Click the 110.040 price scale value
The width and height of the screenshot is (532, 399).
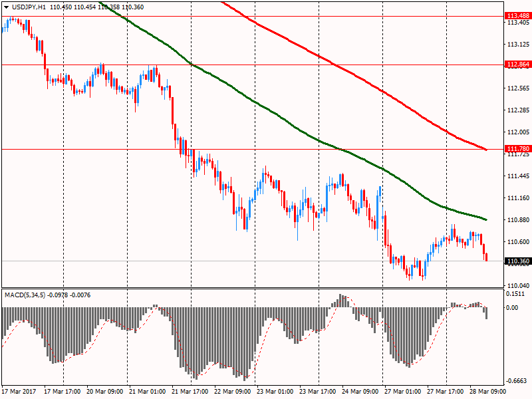[519, 286]
